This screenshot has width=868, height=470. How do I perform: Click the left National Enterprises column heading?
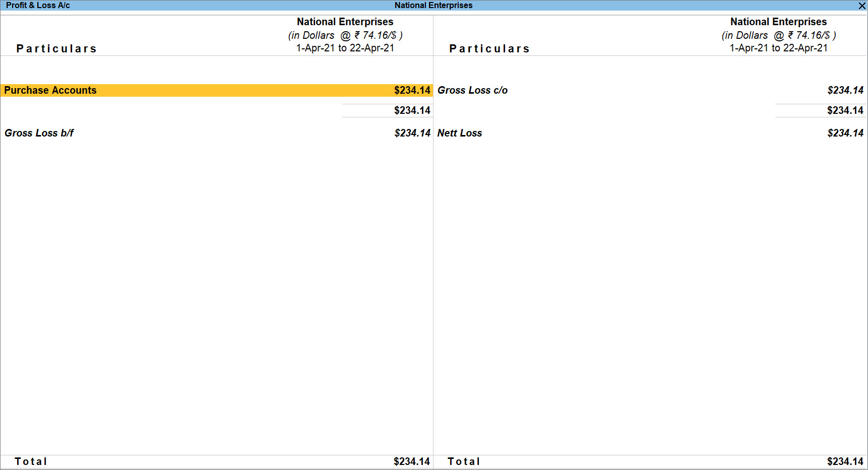[345, 22]
